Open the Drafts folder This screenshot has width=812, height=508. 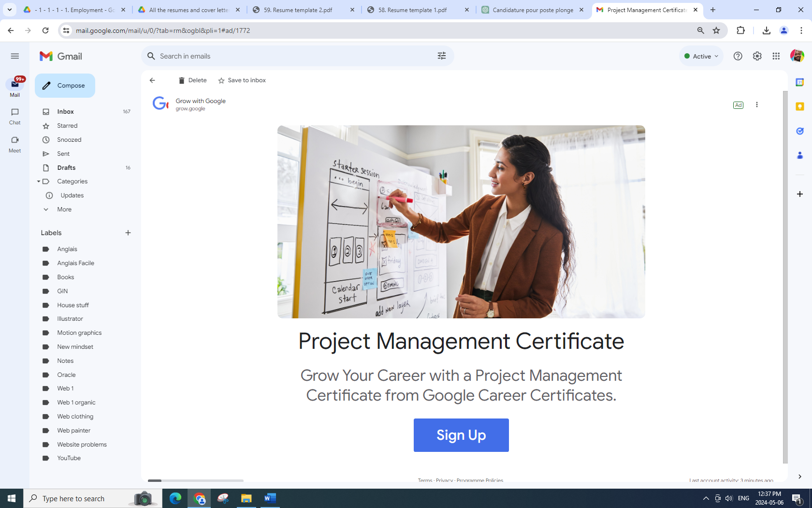point(66,168)
